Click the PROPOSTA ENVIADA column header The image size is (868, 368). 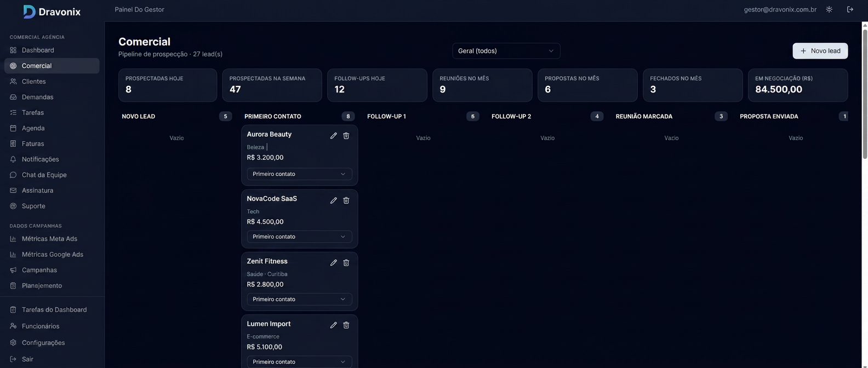(769, 117)
